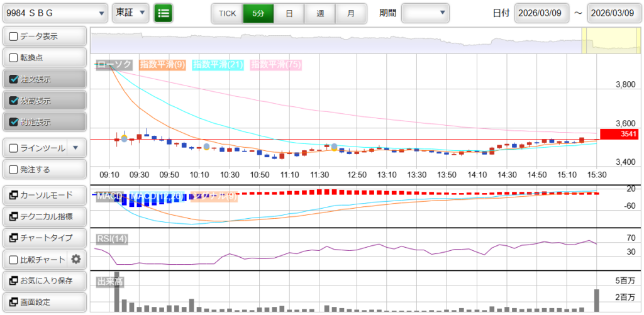This screenshot has width=644, height=315.
Task: Uncheck the 注文表示 checkbox
Action: (x=14, y=79)
